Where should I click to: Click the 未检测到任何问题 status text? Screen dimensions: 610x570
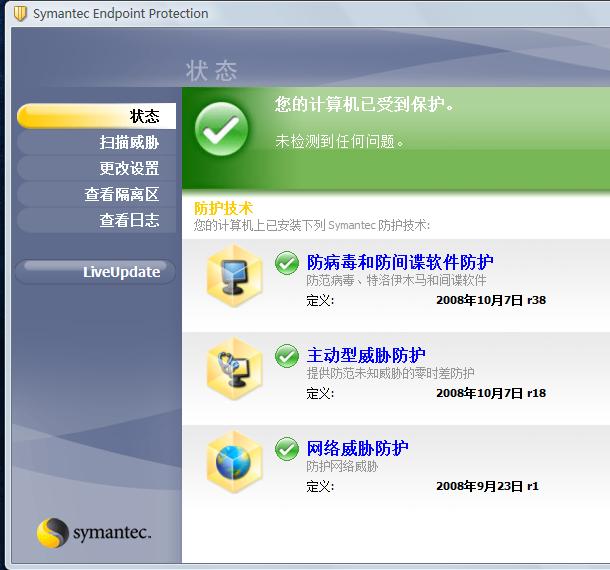tap(340, 141)
